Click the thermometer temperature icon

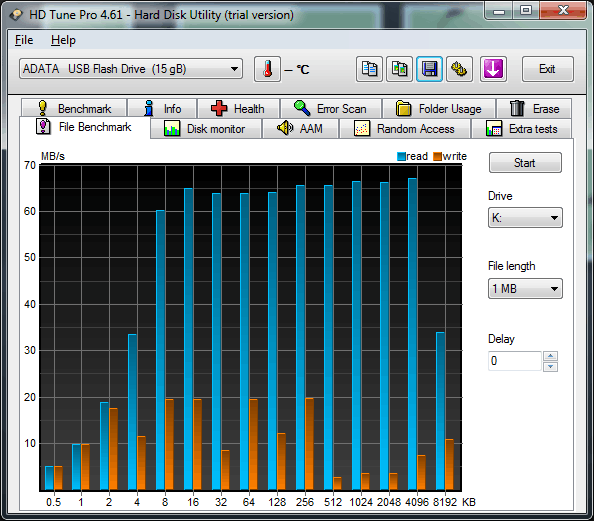tap(267, 69)
